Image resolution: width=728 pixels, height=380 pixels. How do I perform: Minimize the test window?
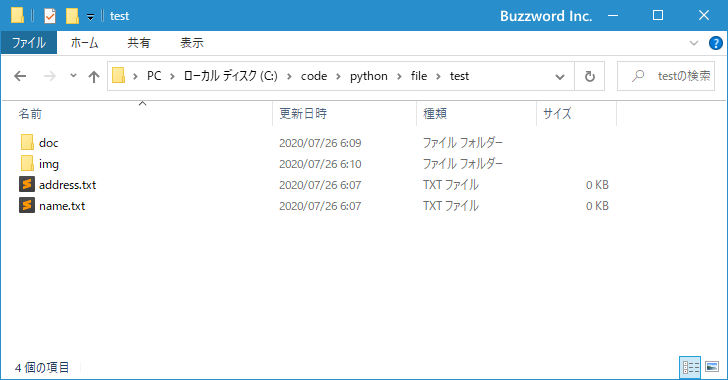[x=613, y=15]
